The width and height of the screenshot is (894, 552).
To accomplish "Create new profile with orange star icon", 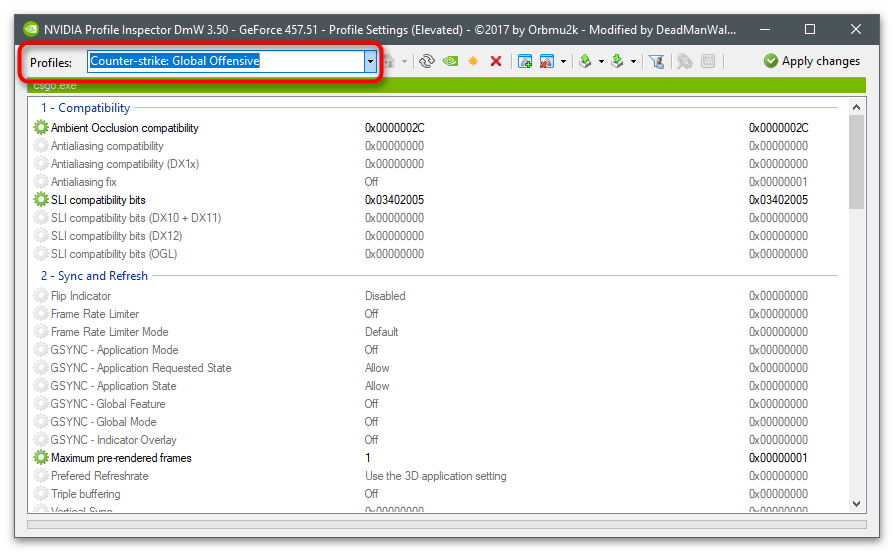I will (x=473, y=61).
